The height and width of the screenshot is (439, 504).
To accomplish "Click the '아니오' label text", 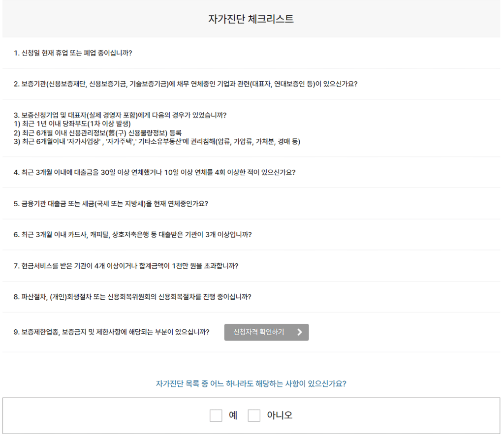I will coord(280,415).
